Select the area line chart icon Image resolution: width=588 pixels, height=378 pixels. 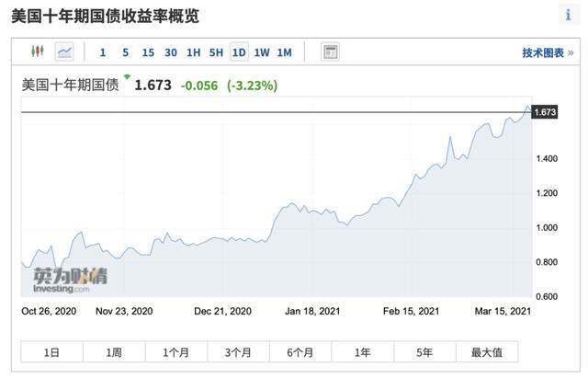click(x=64, y=52)
